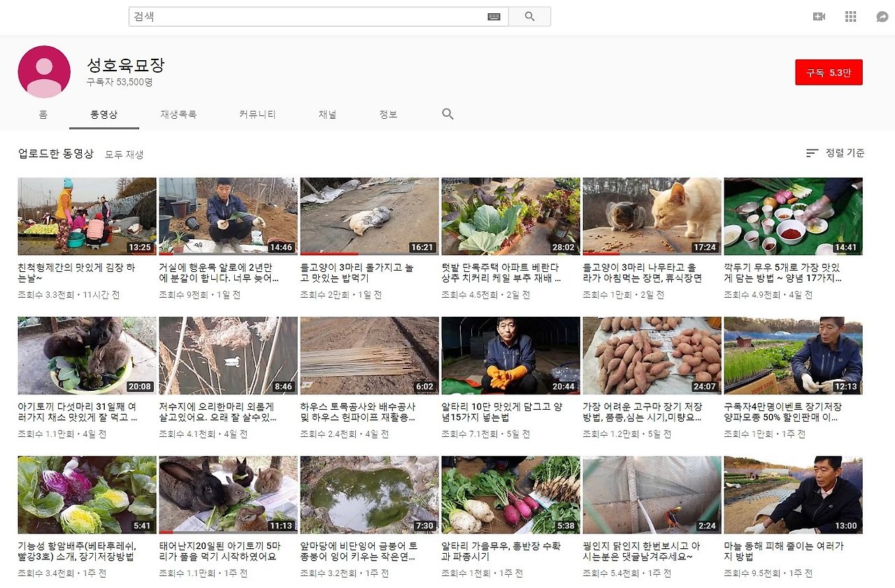
Task: Click subscriber count 구독자 53,500명
Action: pyautogui.click(x=120, y=82)
